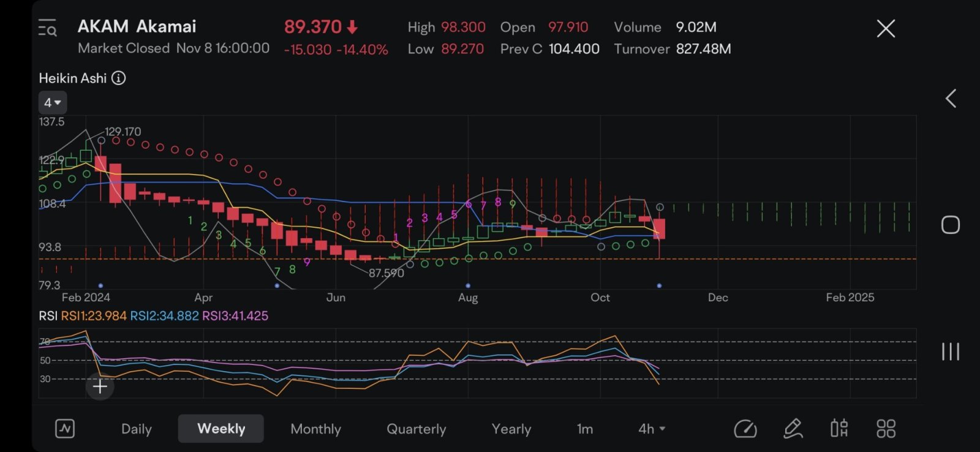Collapse the side panel with the left chevron
Viewport: 980px width, 452px height.
951,99
